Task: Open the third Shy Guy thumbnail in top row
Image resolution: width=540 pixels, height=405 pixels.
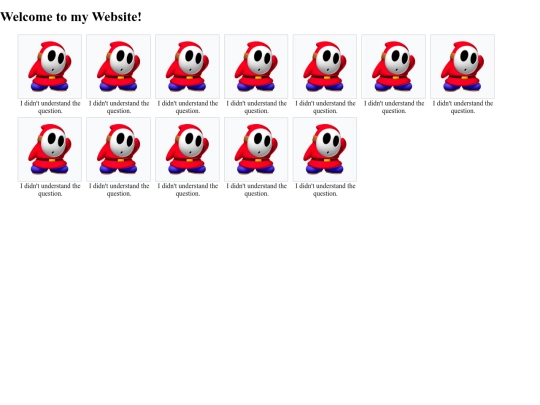Action: pyautogui.click(x=187, y=66)
